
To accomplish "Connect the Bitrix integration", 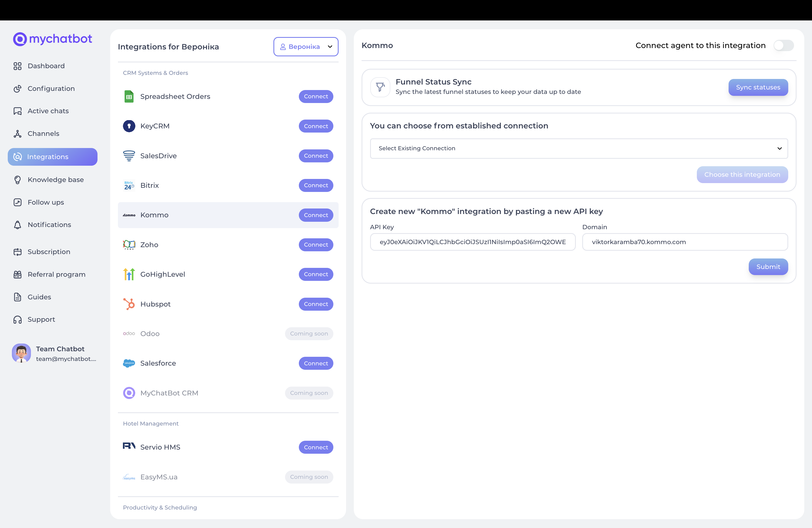I will click(x=316, y=186).
